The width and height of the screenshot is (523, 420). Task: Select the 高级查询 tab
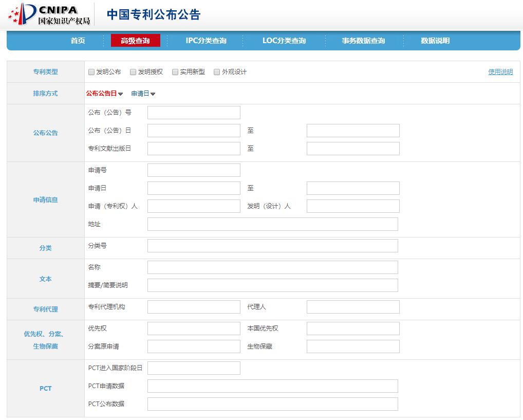click(136, 41)
